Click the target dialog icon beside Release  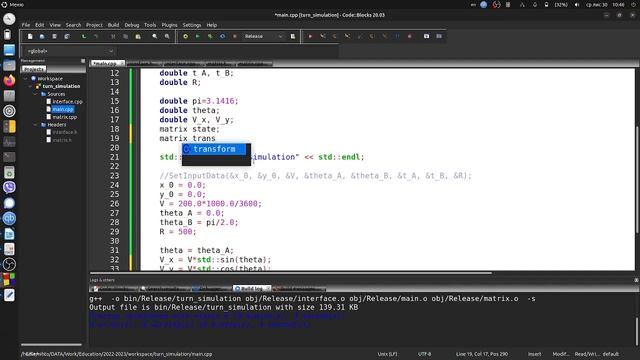pyautogui.click(x=293, y=36)
